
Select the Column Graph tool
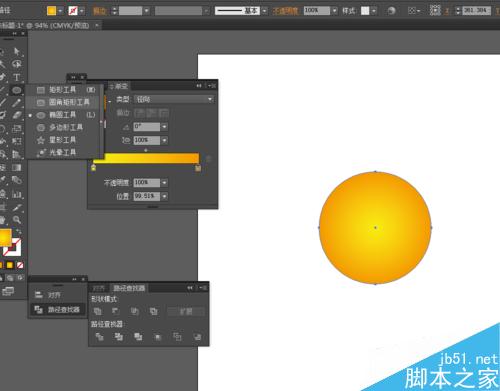pyautogui.click(x=16, y=194)
